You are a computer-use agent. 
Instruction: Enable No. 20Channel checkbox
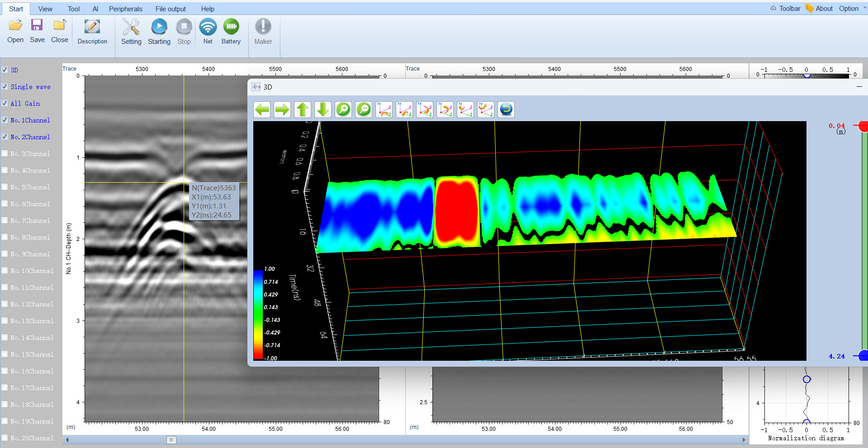(5, 438)
